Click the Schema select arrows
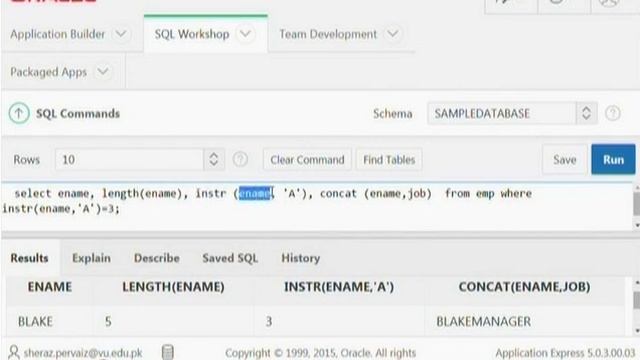The height and width of the screenshot is (360, 640). point(587,113)
